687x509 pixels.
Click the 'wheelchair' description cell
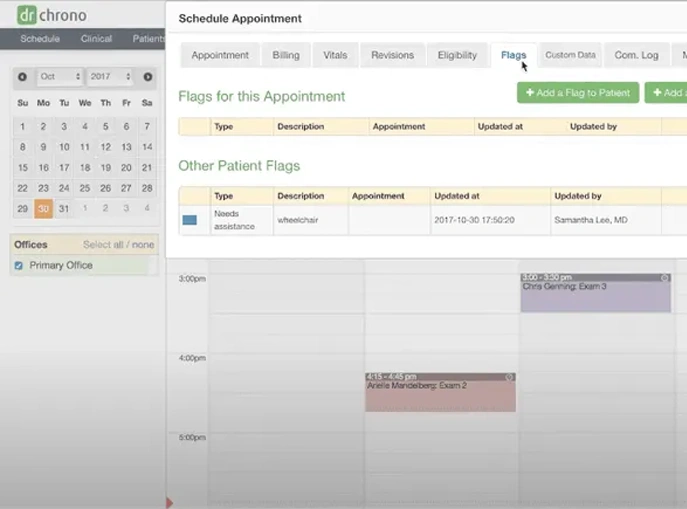coord(311,220)
